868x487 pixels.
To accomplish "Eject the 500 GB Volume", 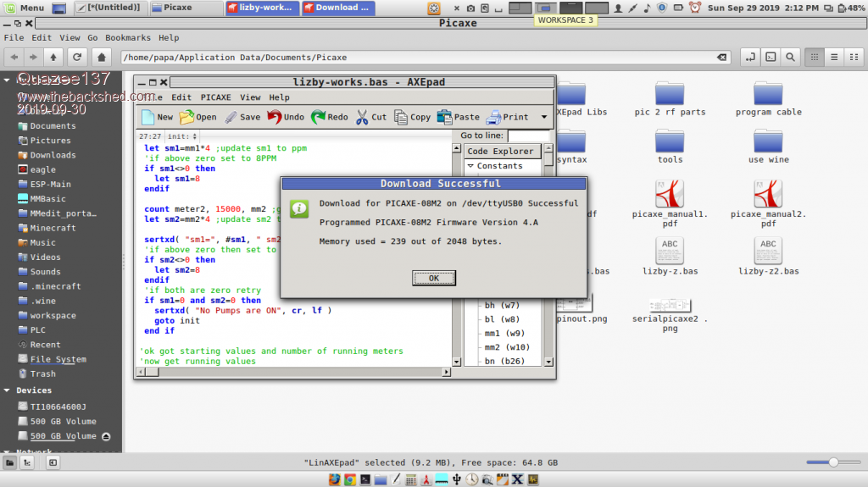I will [x=106, y=436].
